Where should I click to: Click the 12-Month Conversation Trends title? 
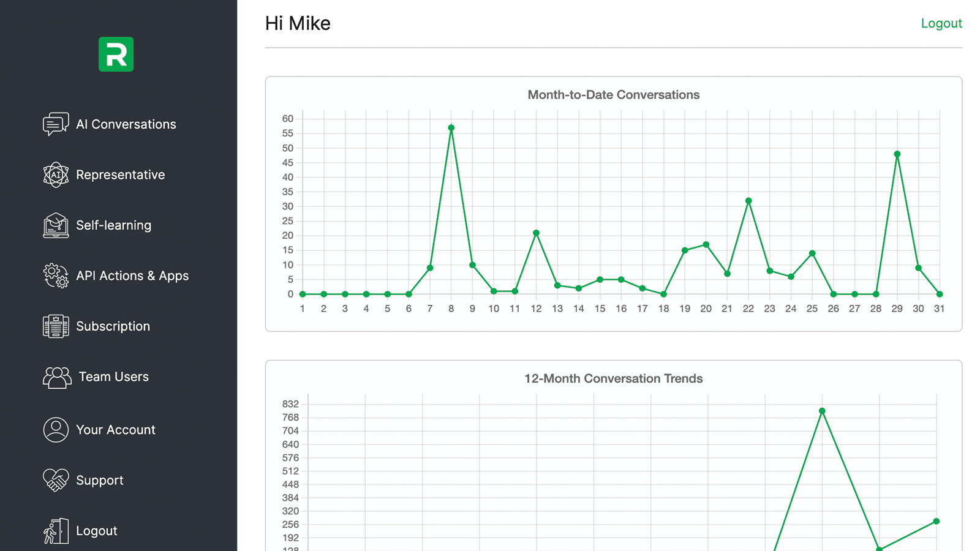coord(614,378)
